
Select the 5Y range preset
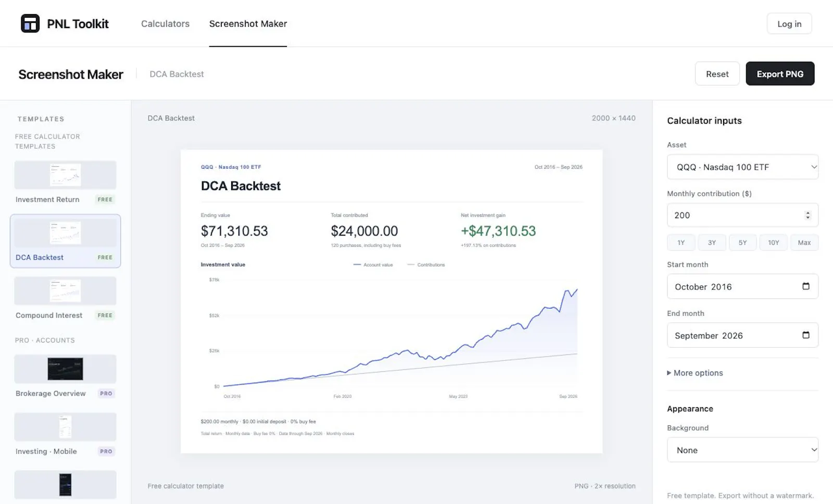[x=742, y=243]
